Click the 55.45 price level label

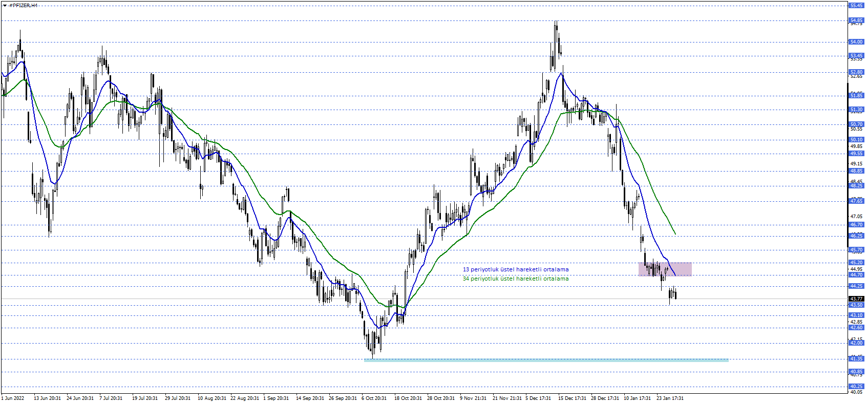(x=856, y=5)
